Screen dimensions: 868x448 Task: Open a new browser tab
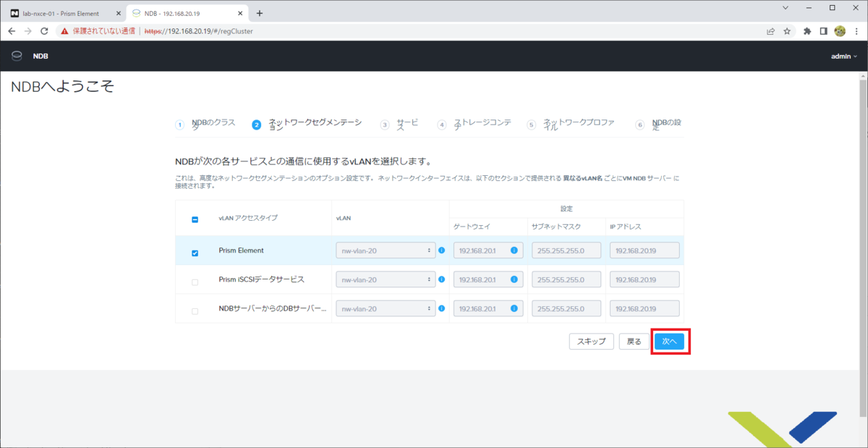click(260, 13)
